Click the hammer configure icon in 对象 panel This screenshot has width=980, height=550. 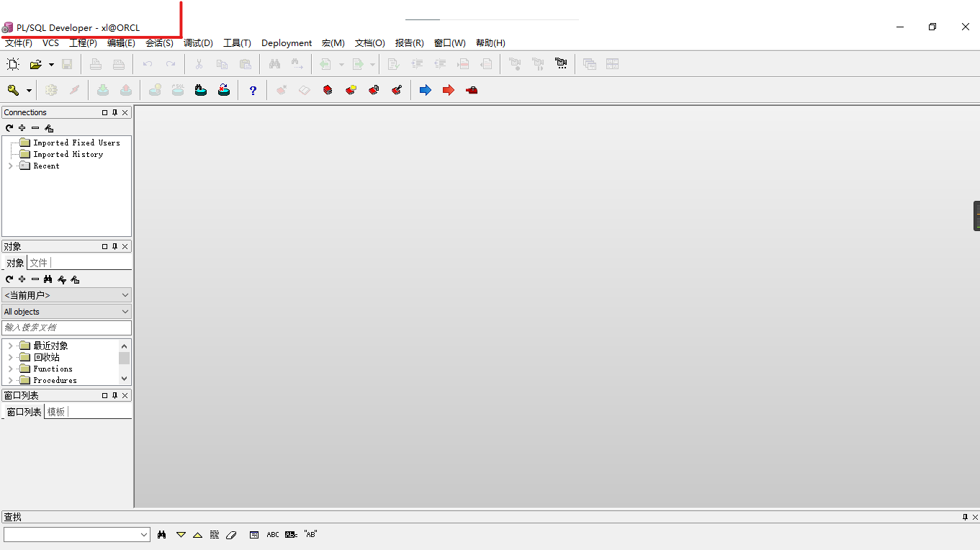(x=75, y=279)
